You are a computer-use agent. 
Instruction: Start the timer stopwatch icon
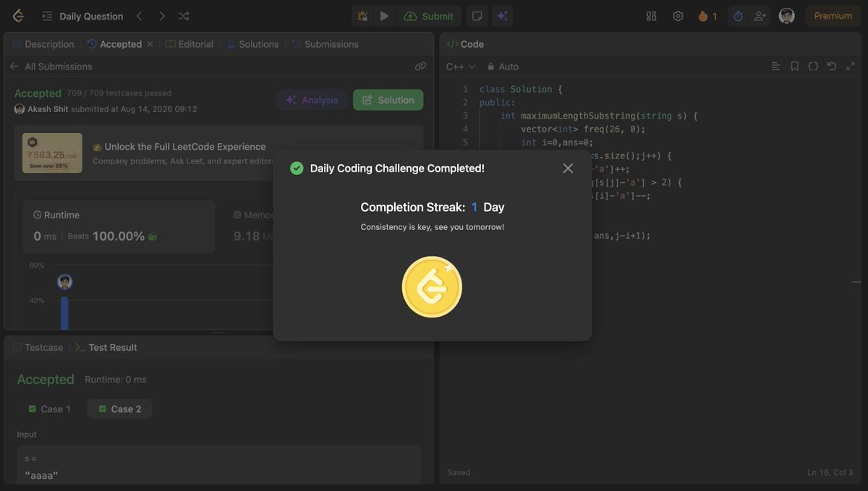[x=738, y=16]
